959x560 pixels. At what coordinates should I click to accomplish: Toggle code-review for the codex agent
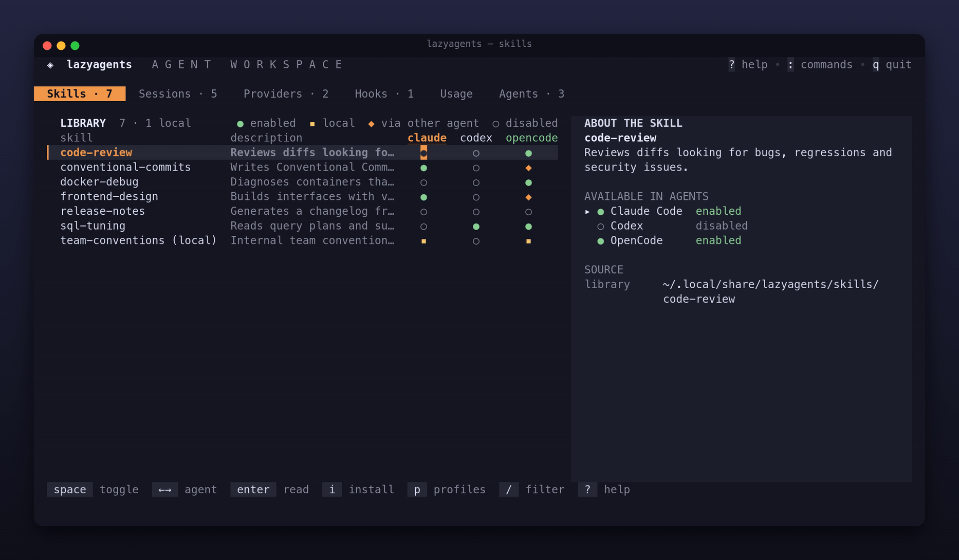pyautogui.click(x=476, y=153)
